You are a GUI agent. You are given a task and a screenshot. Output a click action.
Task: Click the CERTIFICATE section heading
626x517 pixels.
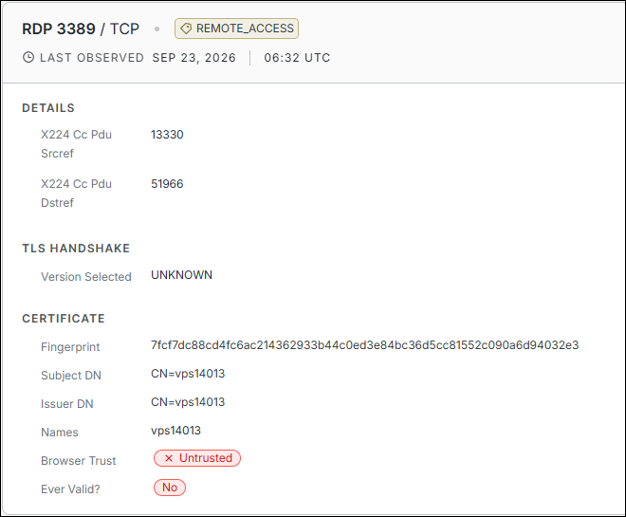pos(63,319)
